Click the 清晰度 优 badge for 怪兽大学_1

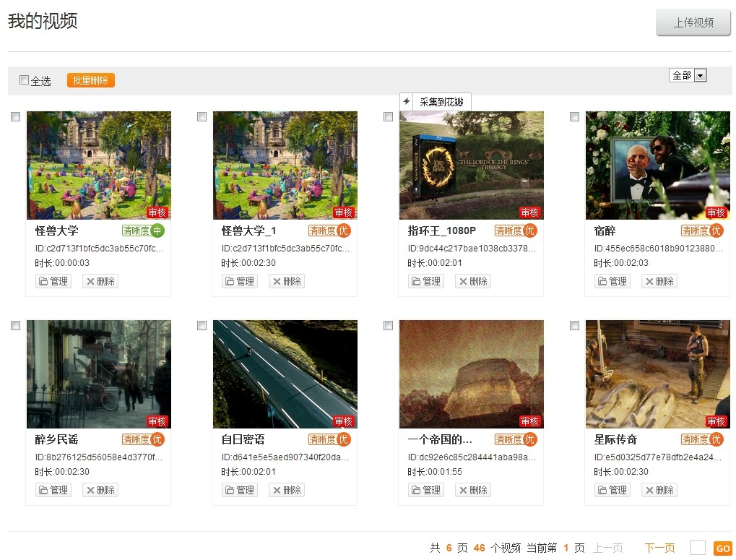pos(329,231)
